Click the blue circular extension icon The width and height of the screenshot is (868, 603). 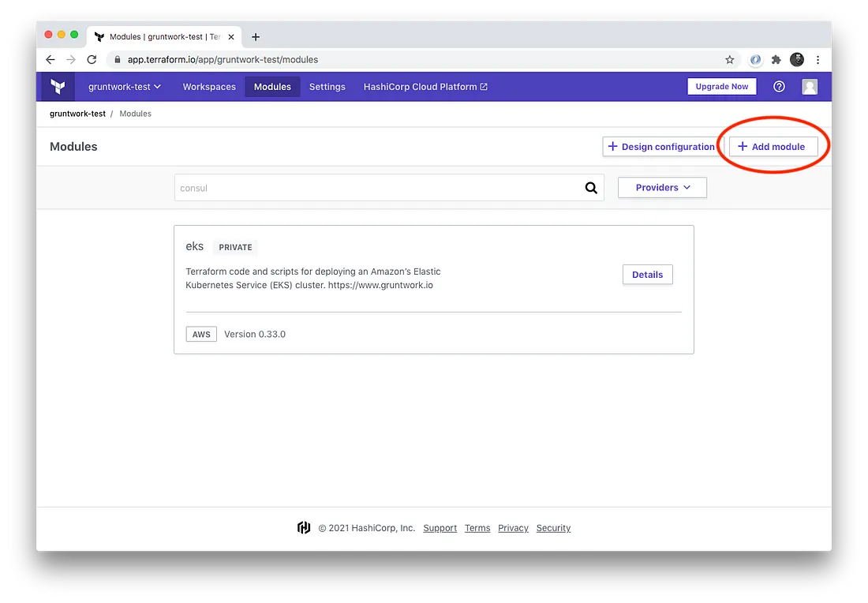pos(755,59)
